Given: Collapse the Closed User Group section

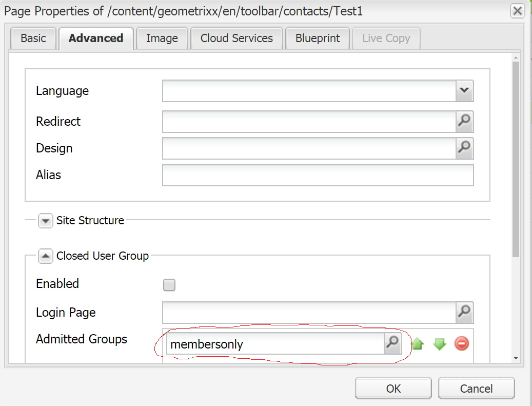Looking at the screenshot, I should (46, 256).
